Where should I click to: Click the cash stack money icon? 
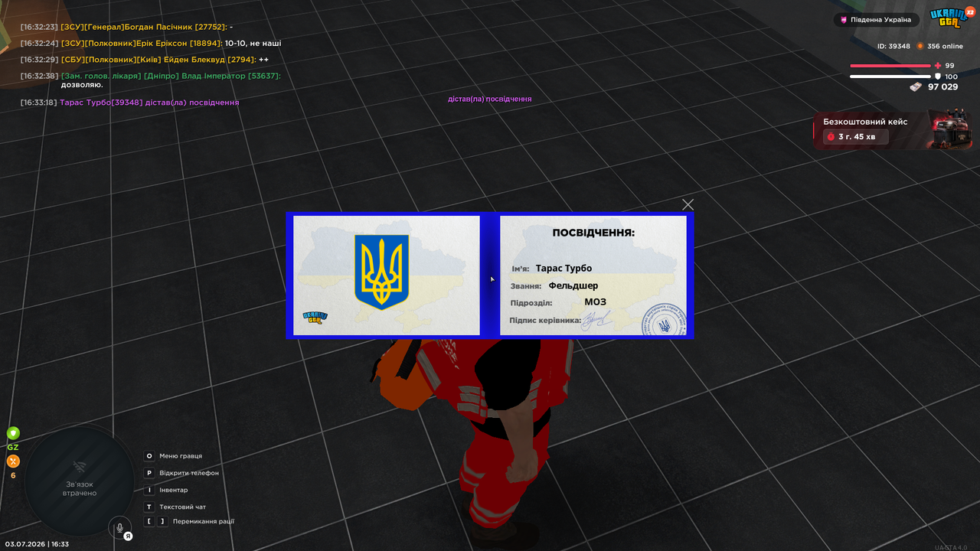pyautogui.click(x=916, y=87)
